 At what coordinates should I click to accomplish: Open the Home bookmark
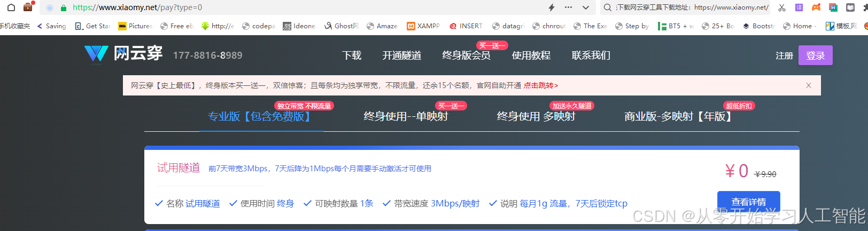(800, 26)
